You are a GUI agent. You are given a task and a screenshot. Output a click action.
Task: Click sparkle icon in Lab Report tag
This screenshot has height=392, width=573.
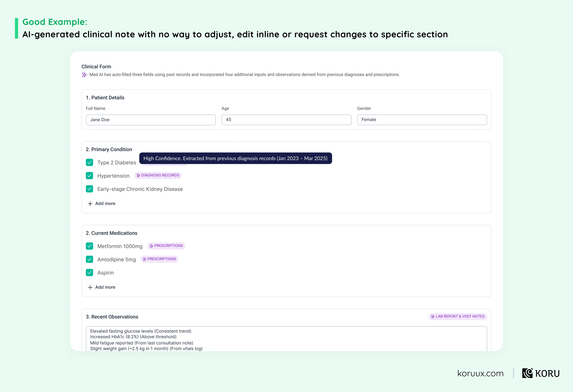(433, 317)
